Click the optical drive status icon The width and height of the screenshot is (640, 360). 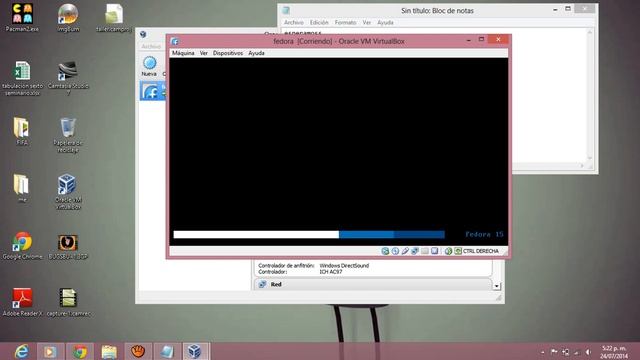(x=395, y=251)
